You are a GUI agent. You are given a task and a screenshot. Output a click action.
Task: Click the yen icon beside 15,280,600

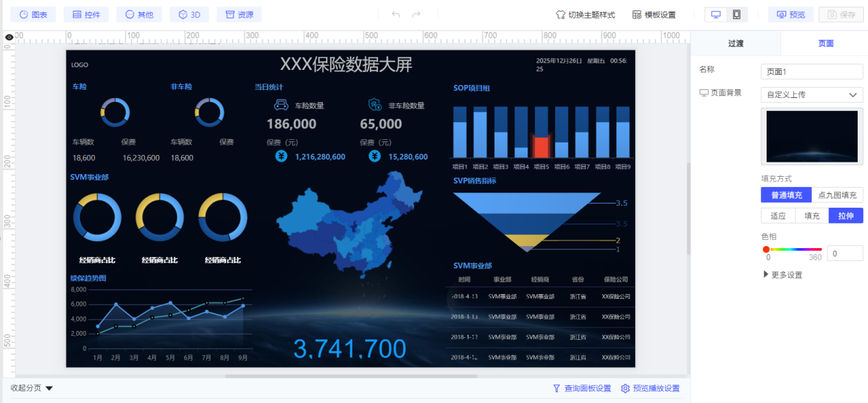[375, 156]
